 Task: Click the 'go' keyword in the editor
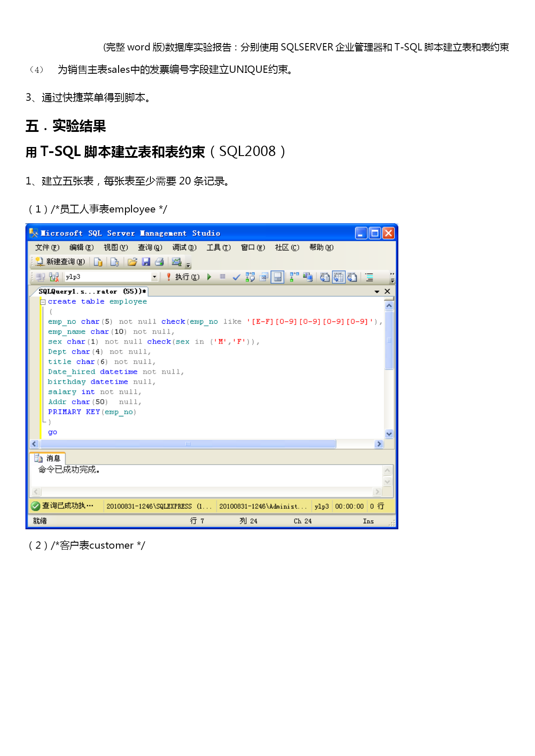point(53,432)
